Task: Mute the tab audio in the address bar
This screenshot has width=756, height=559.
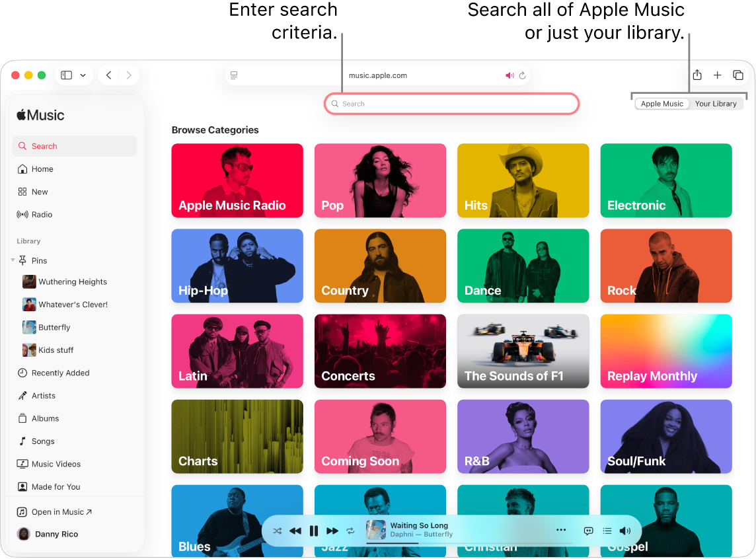Action: tap(509, 75)
